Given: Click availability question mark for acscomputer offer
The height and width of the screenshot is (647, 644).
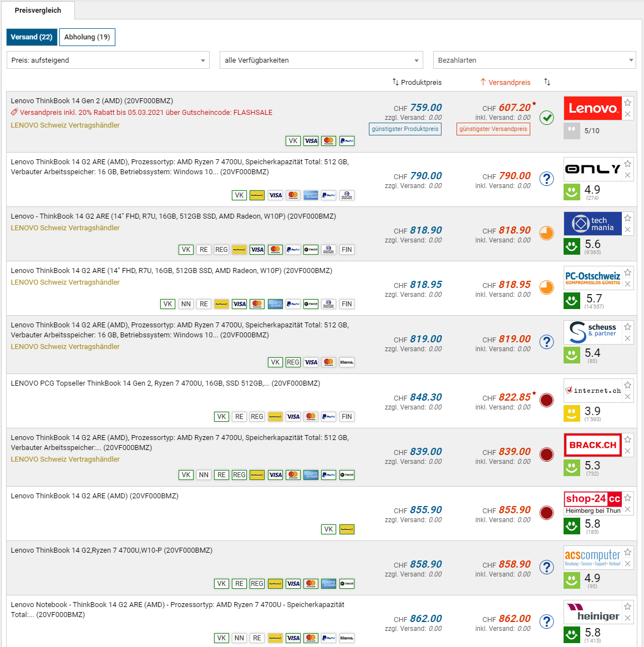Looking at the screenshot, I should point(546,567).
